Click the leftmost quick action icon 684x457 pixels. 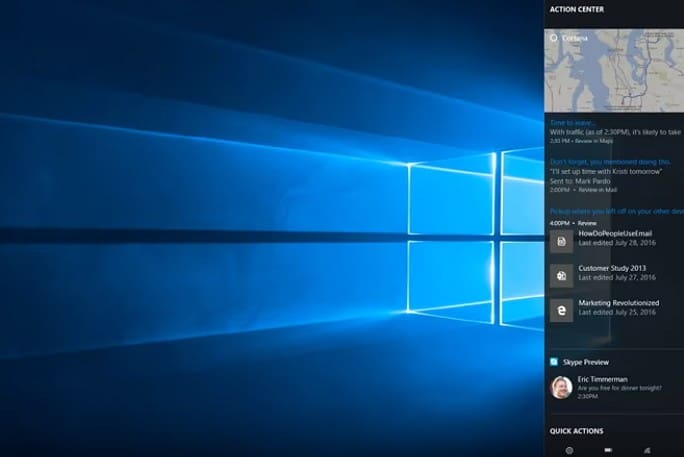(569, 450)
